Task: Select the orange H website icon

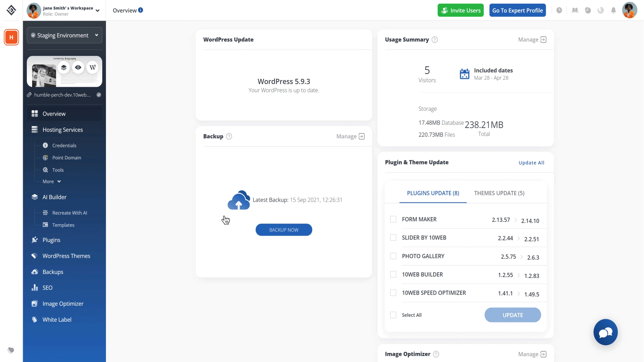Action: [11, 37]
